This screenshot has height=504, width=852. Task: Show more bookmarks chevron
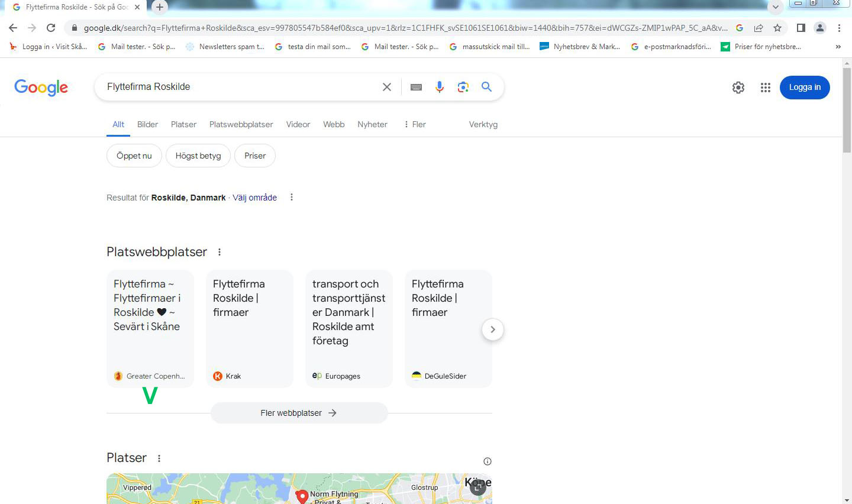click(x=838, y=47)
